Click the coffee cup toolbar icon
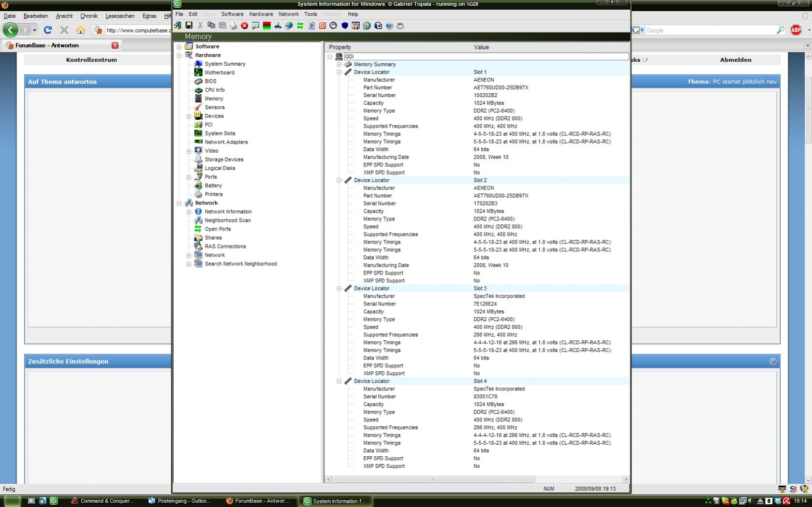 tap(400, 26)
